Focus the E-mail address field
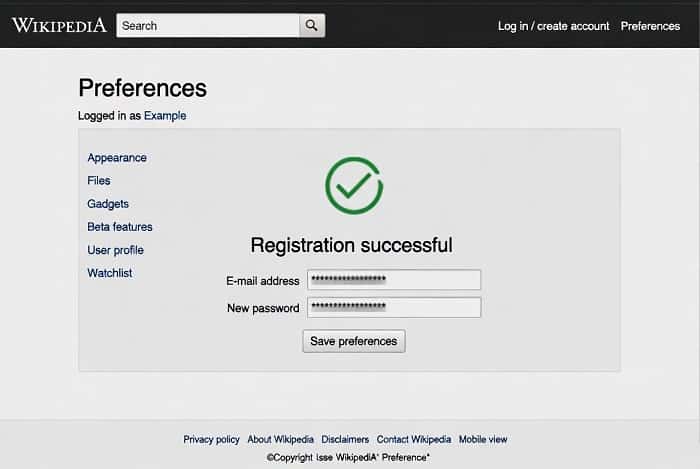 394,280
